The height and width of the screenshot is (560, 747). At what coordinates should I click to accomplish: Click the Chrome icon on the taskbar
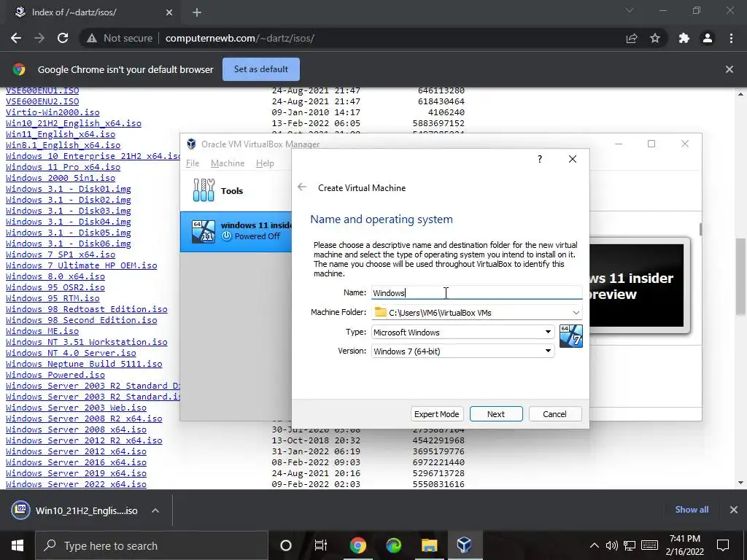click(357, 545)
